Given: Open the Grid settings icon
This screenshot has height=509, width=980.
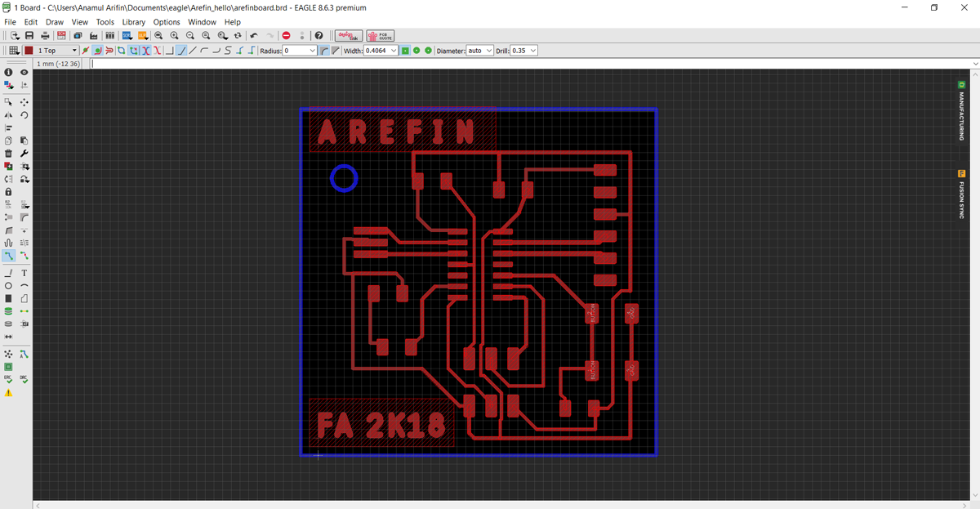Looking at the screenshot, I should click(x=12, y=51).
